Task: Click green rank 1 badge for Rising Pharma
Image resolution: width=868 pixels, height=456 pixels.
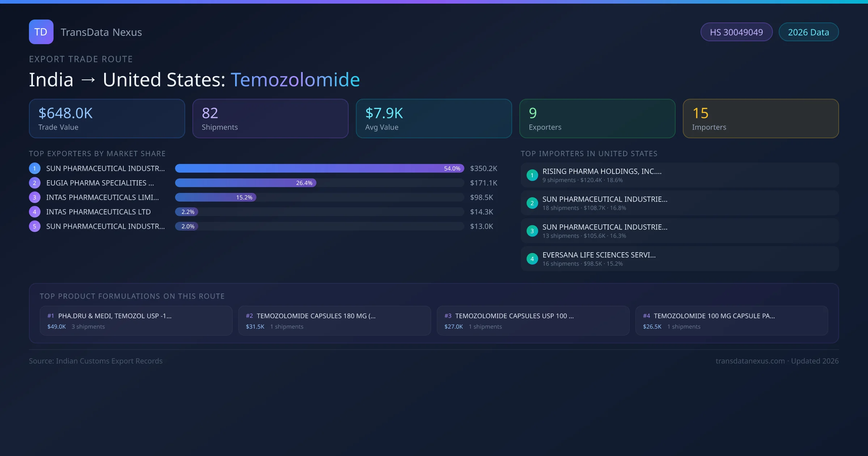Action: point(532,175)
